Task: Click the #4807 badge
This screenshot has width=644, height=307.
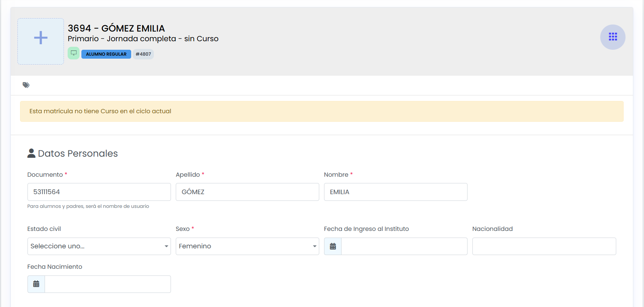Action: tap(143, 54)
